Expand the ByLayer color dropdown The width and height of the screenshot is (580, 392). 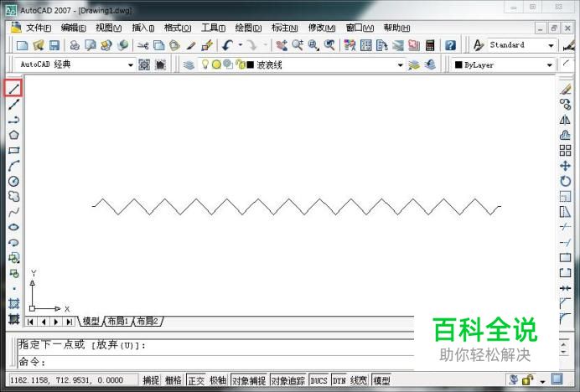pos(550,65)
